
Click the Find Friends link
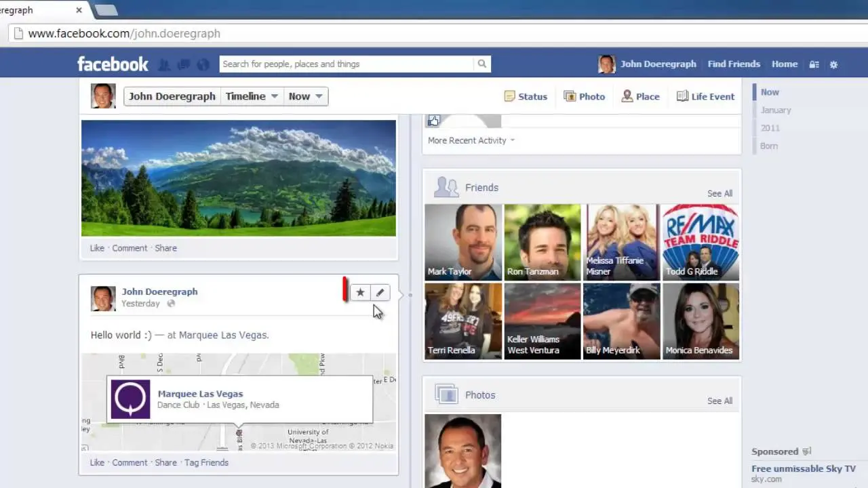tap(734, 64)
